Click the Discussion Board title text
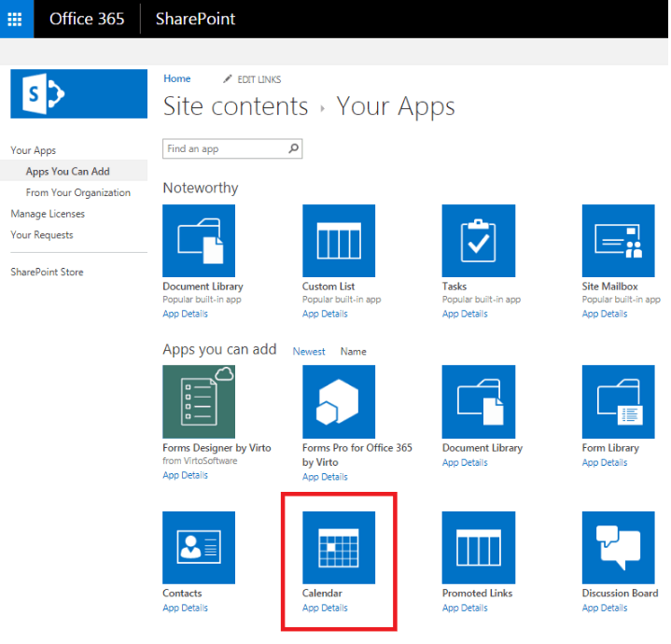Viewport: 671px width, 644px height. pos(620,593)
